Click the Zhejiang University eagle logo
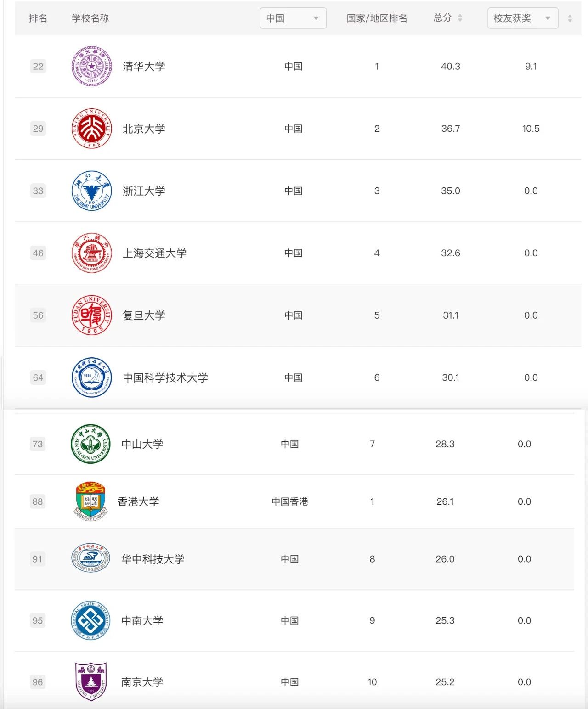This screenshot has height=709, width=588. tap(92, 191)
